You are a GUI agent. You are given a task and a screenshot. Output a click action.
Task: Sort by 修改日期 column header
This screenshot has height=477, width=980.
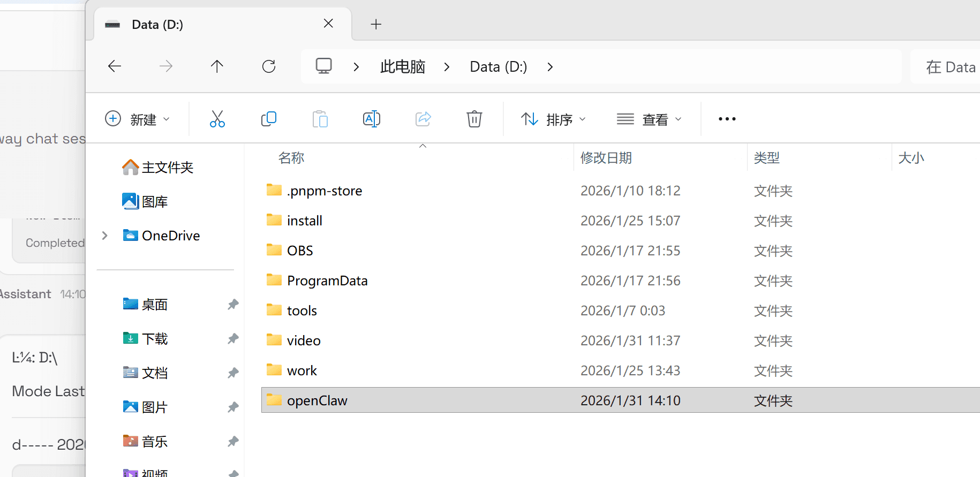[606, 158]
